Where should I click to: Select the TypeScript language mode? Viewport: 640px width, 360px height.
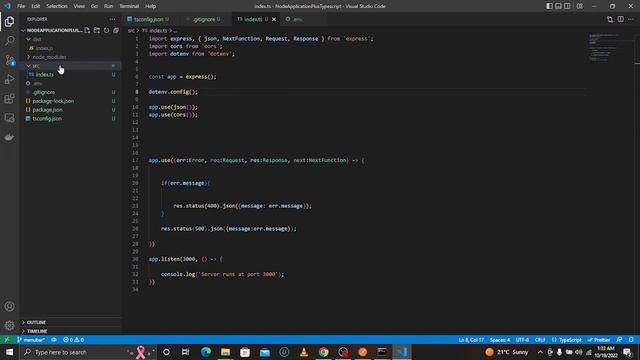tap(567, 340)
